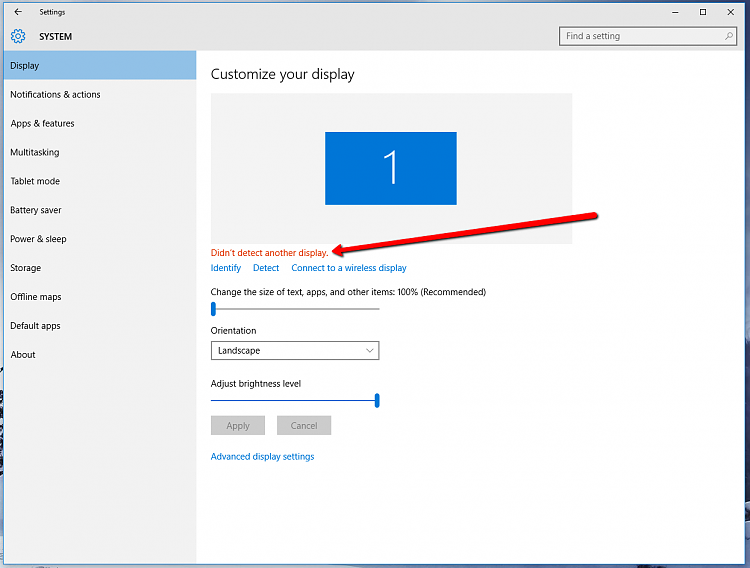
Task: Click the System gear icon
Action: (x=18, y=36)
